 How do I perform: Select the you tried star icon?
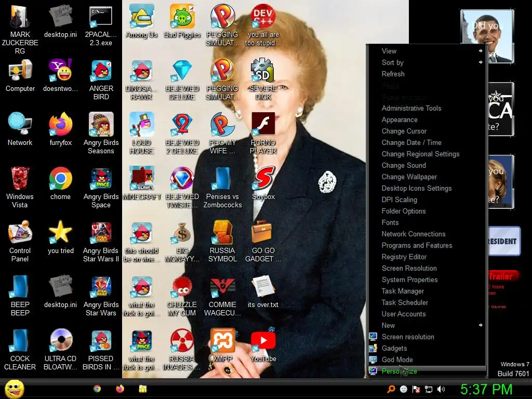pyautogui.click(x=61, y=237)
